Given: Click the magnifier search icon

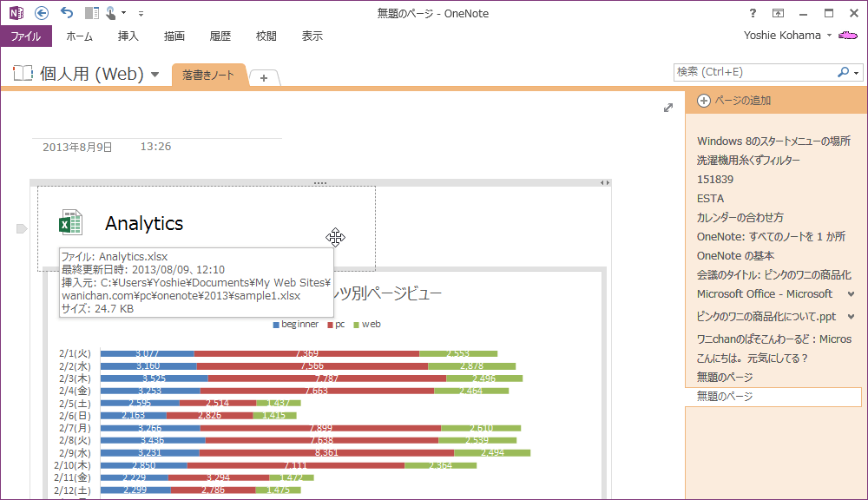Looking at the screenshot, I should 843,72.
